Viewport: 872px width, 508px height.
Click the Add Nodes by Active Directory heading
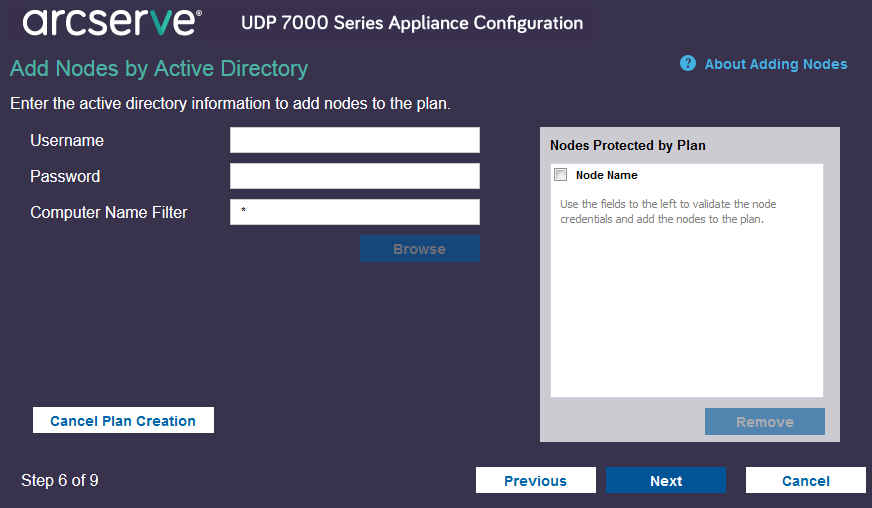159,69
